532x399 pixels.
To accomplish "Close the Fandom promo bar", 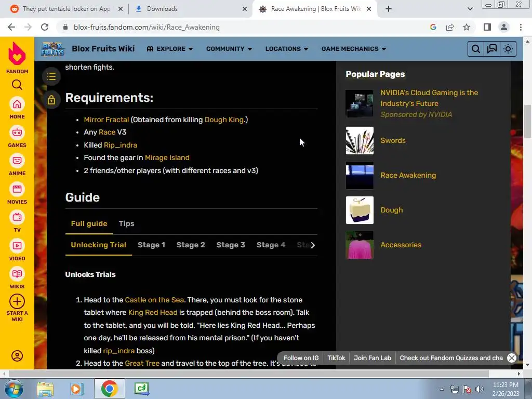I will pos(512,358).
